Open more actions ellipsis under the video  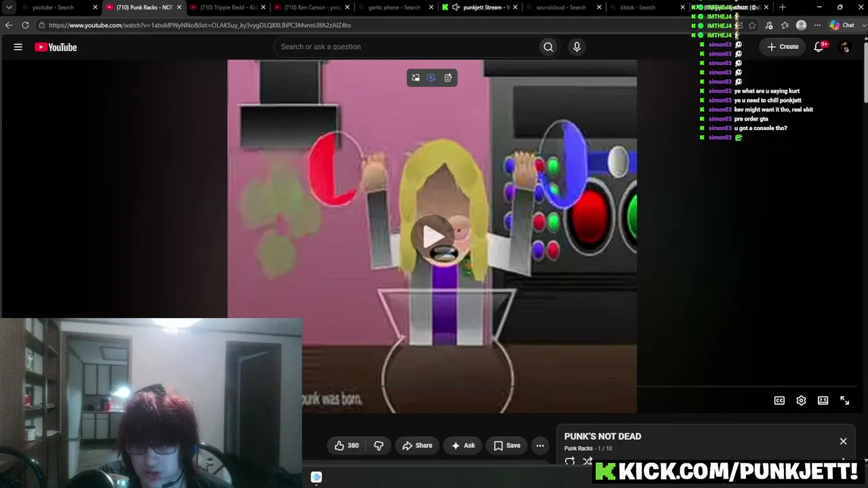(540, 445)
